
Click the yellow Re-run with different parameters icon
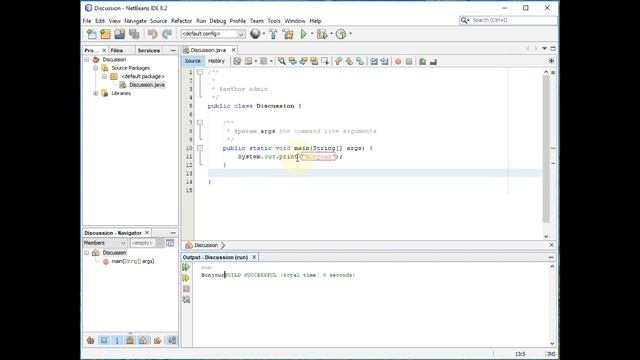point(186,278)
